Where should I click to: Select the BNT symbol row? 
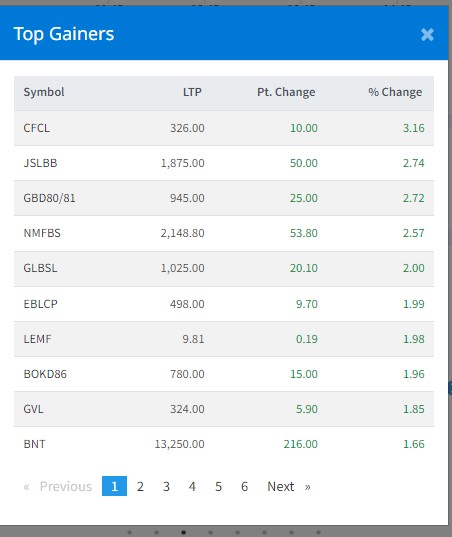click(224, 444)
